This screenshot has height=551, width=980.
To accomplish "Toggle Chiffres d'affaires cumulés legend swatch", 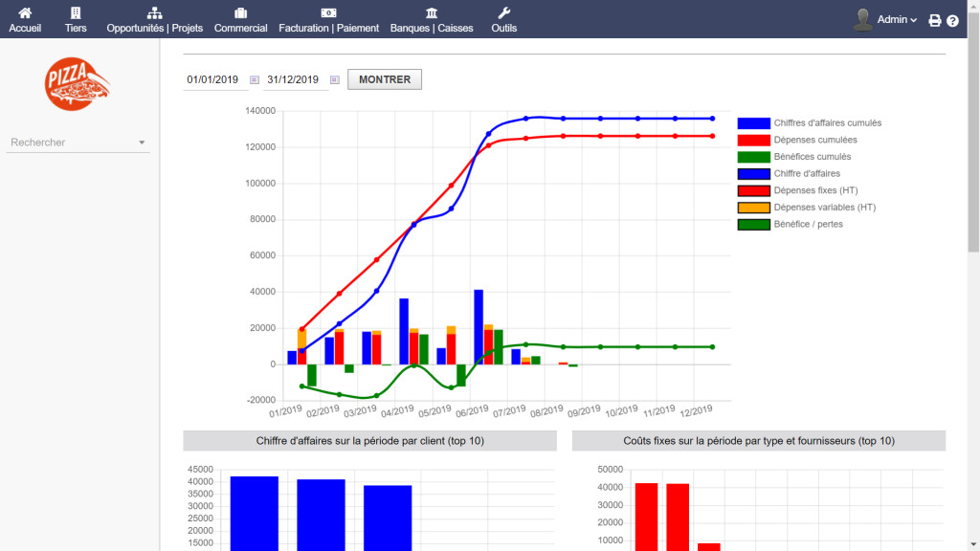I will [x=753, y=123].
